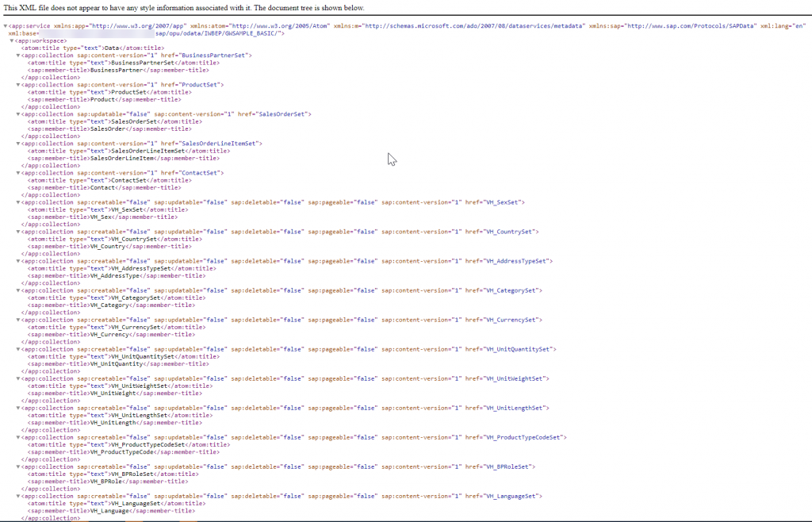The image size is (812, 522).
Task: Click the atom:title 'VH_UnitQuantitySet' line
Action: 123,357
